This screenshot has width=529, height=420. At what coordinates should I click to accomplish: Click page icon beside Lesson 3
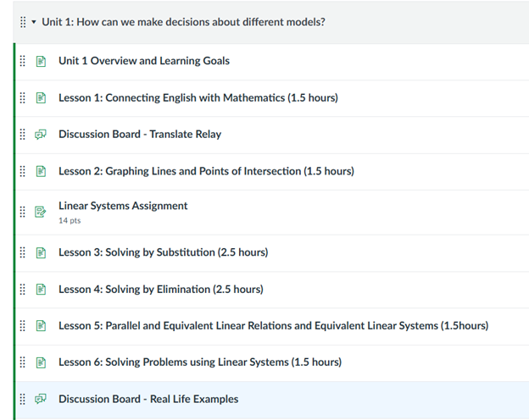(x=40, y=252)
